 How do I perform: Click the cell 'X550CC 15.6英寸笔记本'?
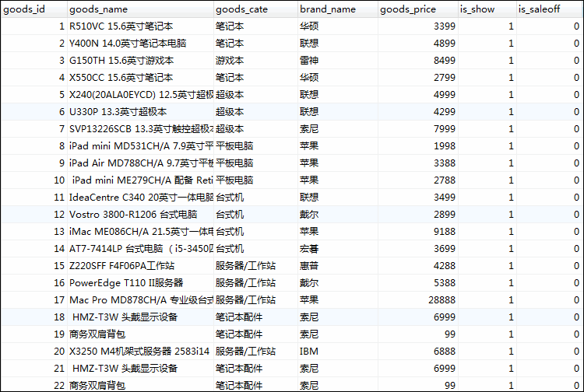(x=140, y=78)
